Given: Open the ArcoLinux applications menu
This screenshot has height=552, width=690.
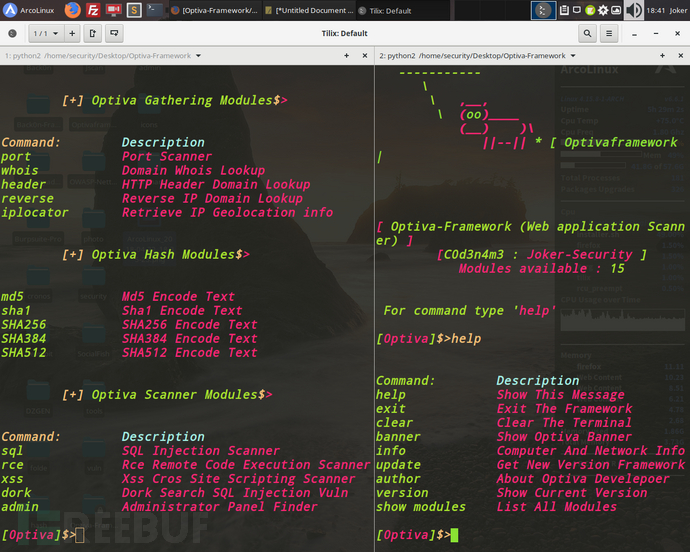Looking at the screenshot, I should click(29, 10).
